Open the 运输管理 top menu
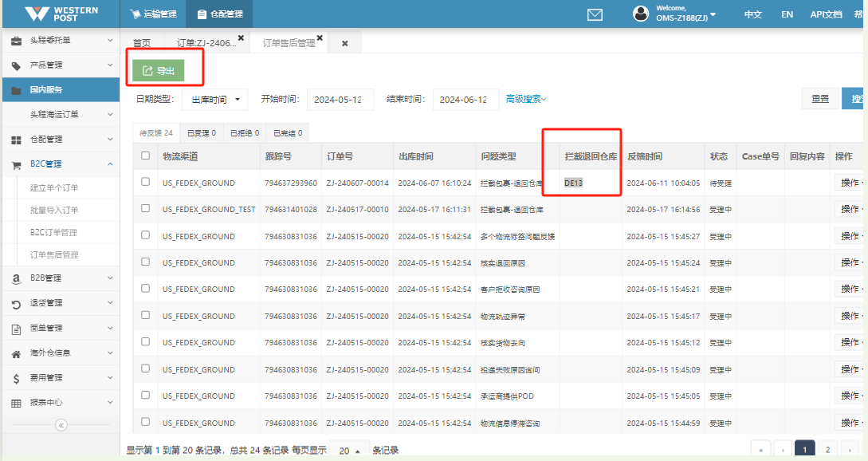The height and width of the screenshot is (461, 868). [x=153, y=14]
